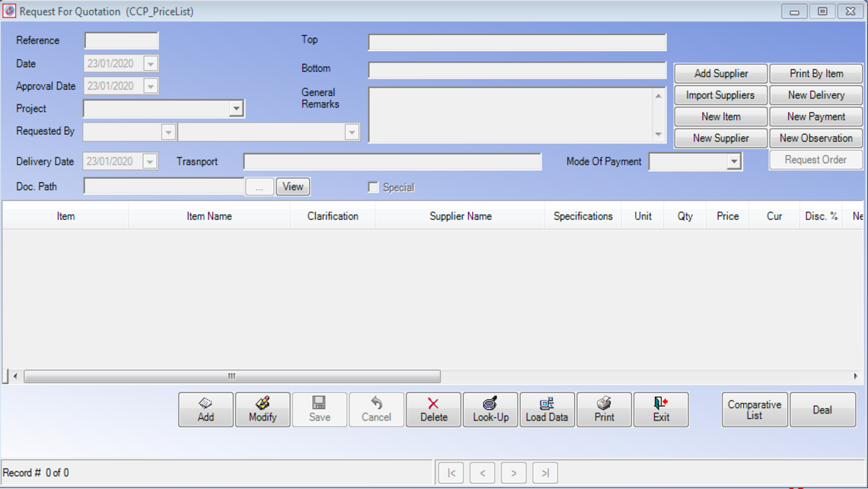Click the Cur column header
868x489 pixels.
pos(774,216)
